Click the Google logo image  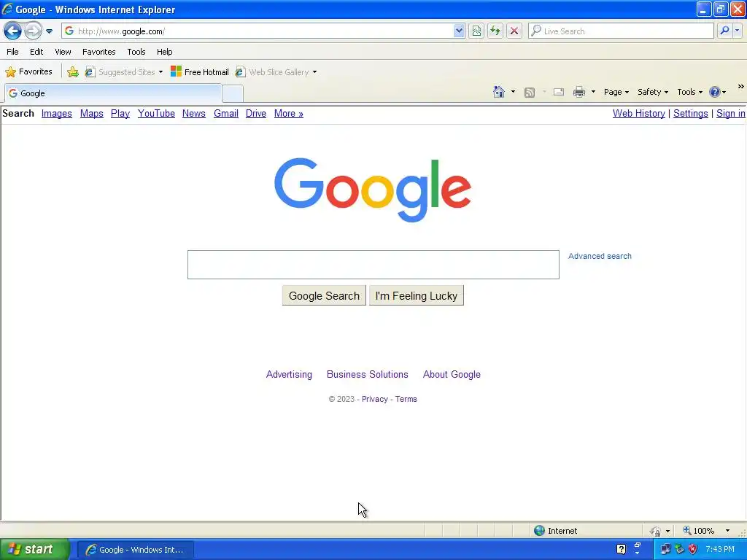point(373,190)
